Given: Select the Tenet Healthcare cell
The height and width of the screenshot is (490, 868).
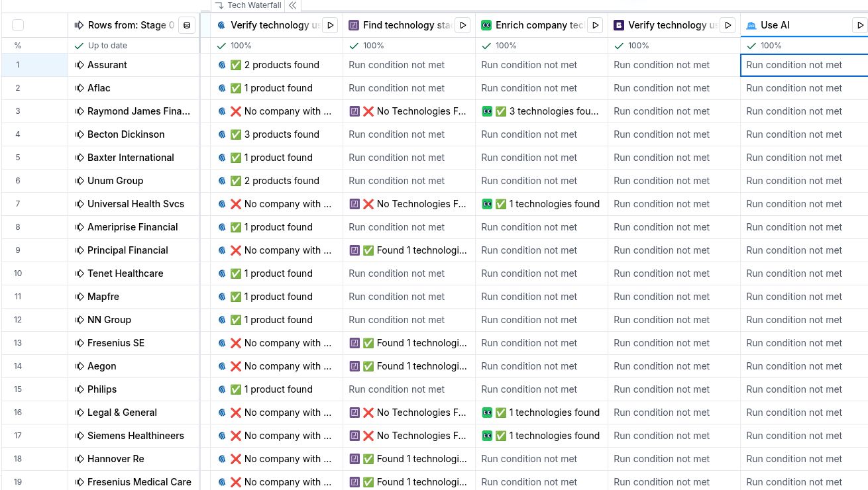Looking at the screenshot, I should point(134,273).
